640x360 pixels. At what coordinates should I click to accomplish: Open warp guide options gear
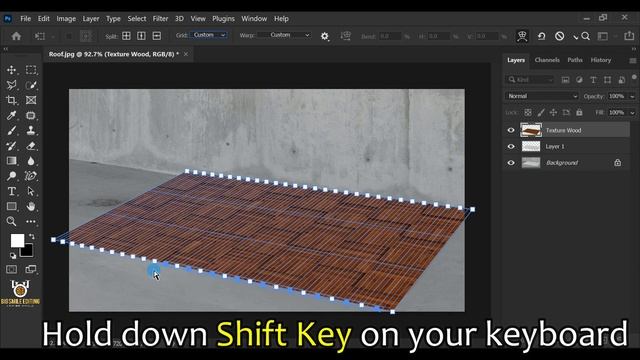324,36
